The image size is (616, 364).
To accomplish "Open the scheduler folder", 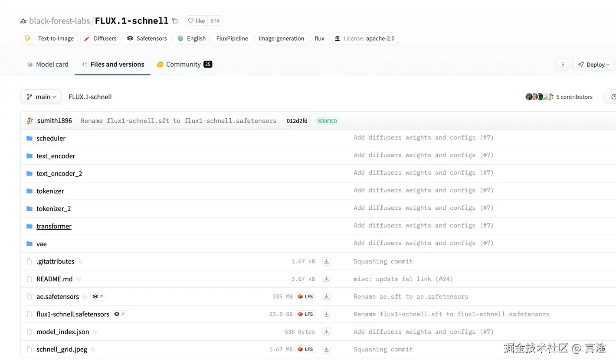I will coord(51,138).
